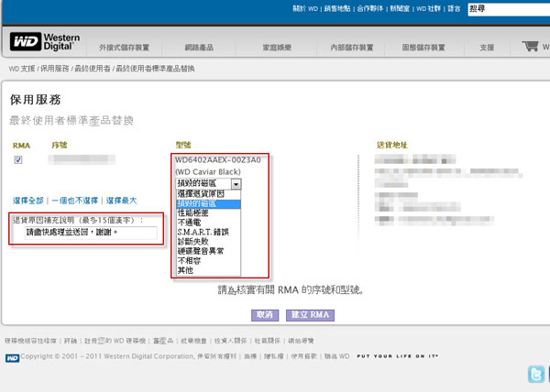Screen dimensions: 550x392
Task: Open 外接式儲存裝置 nav menu
Action: coord(124,48)
